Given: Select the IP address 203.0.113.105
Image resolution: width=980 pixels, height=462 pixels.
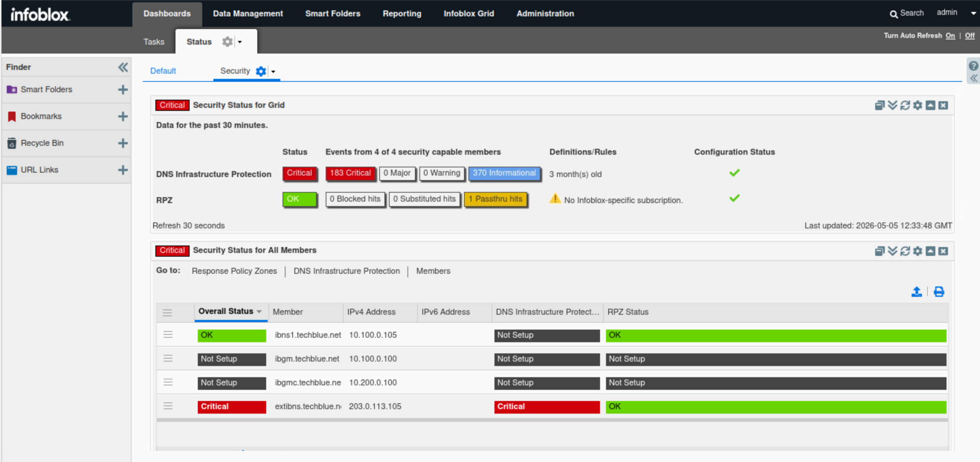Looking at the screenshot, I should point(375,407).
